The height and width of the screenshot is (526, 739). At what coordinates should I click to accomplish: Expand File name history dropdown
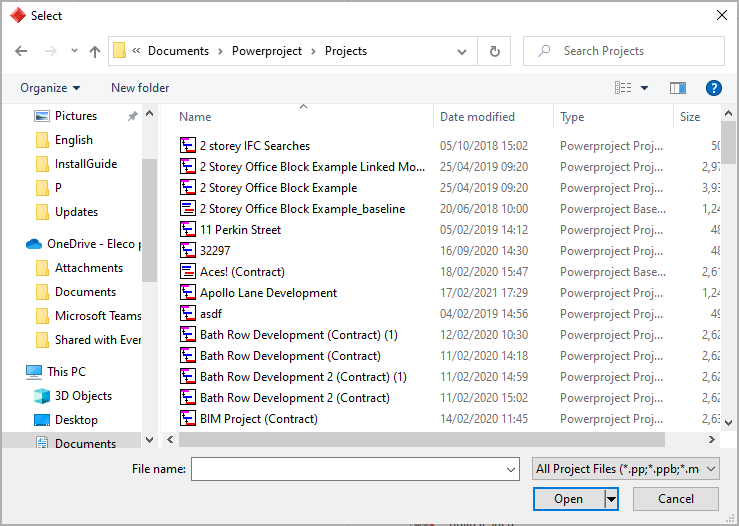click(x=510, y=469)
